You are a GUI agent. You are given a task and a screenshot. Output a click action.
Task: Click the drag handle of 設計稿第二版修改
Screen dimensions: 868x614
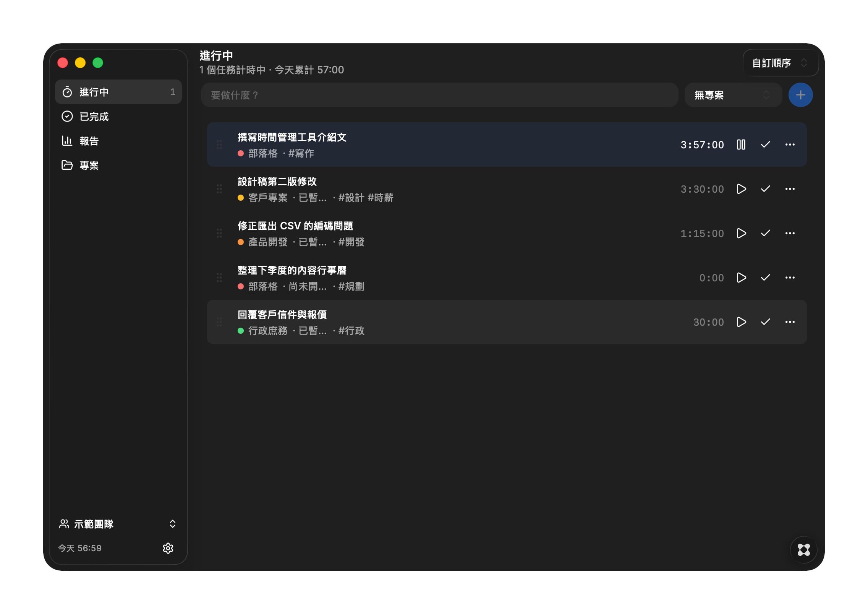point(219,189)
